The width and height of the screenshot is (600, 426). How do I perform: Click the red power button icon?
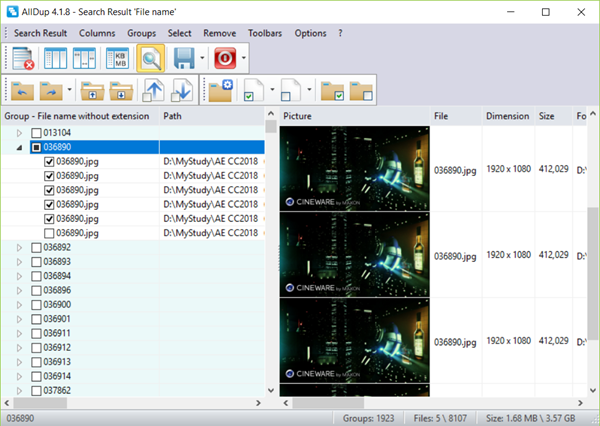pos(225,58)
